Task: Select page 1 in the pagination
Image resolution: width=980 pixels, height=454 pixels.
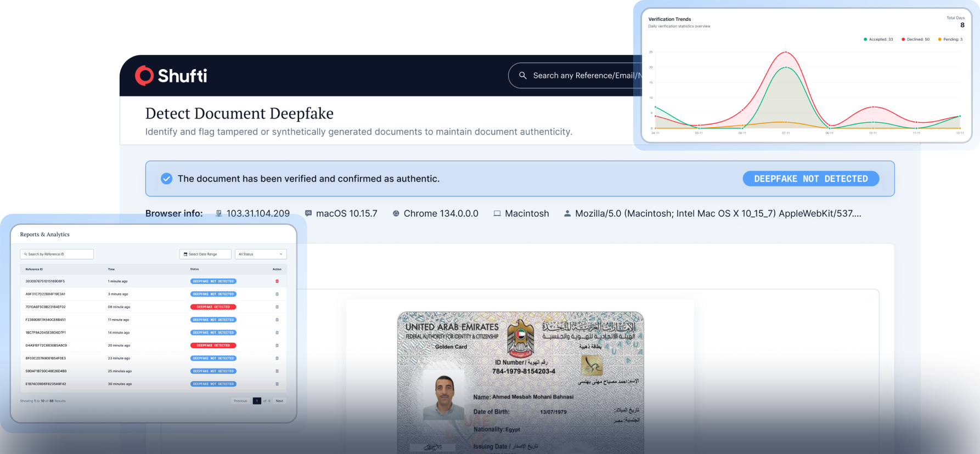Action: tap(257, 401)
